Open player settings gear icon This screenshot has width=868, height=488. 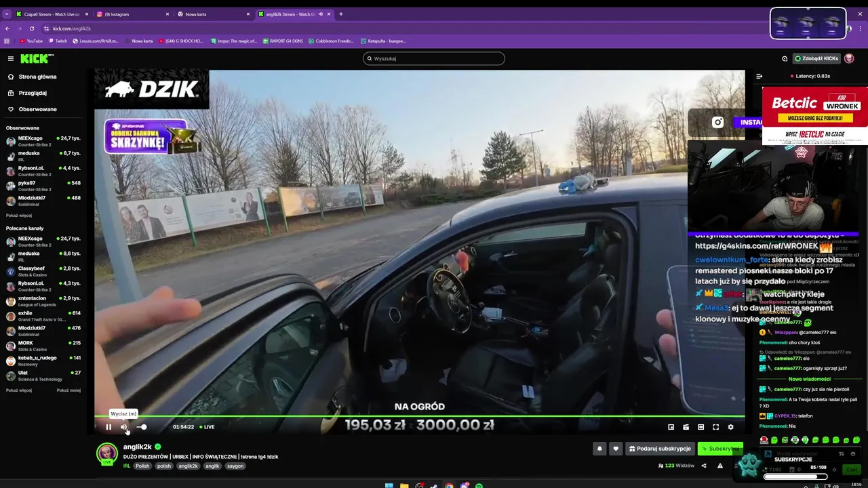[730, 427]
